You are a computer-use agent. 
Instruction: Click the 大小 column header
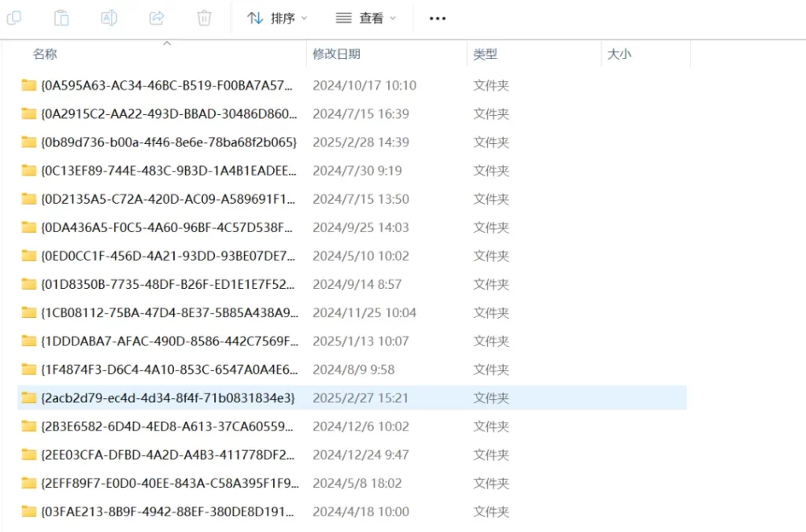coord(619,54)
